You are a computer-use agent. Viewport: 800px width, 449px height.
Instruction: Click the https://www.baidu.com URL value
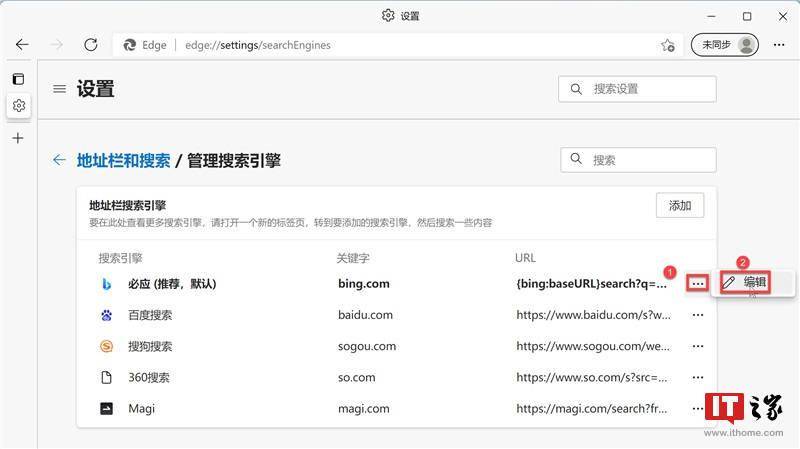[x=593, y=315]
